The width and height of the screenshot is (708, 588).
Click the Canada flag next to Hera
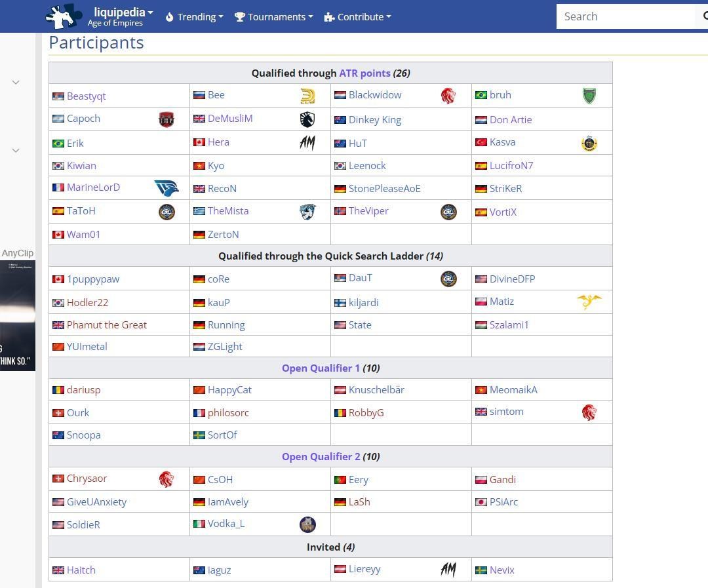click(x=199, y=142)
